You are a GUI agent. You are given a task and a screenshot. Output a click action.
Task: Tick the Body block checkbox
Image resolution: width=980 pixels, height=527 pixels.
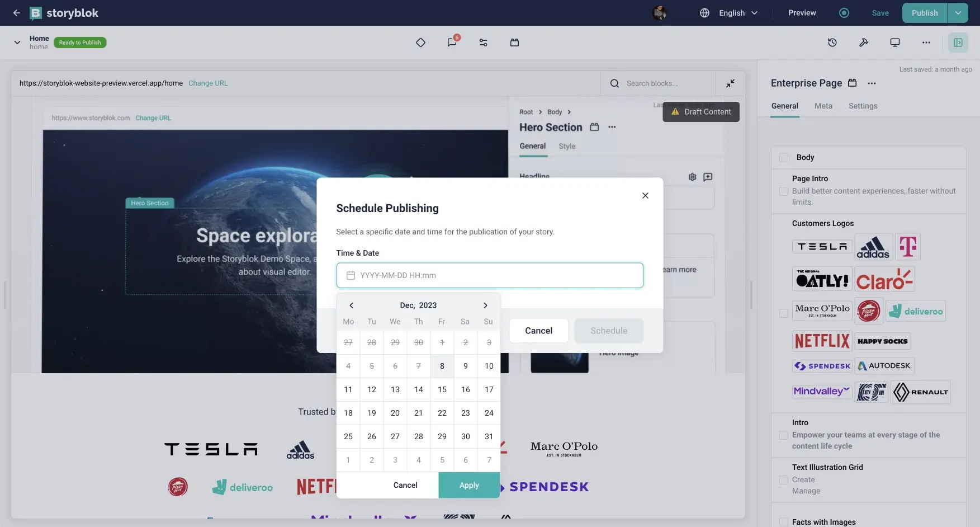tap(784, 158)
